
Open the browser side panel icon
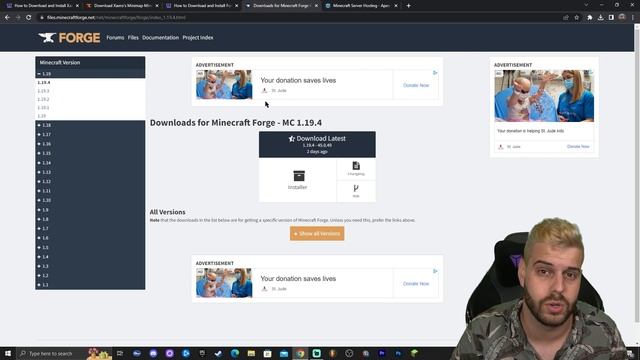point(611,18)
